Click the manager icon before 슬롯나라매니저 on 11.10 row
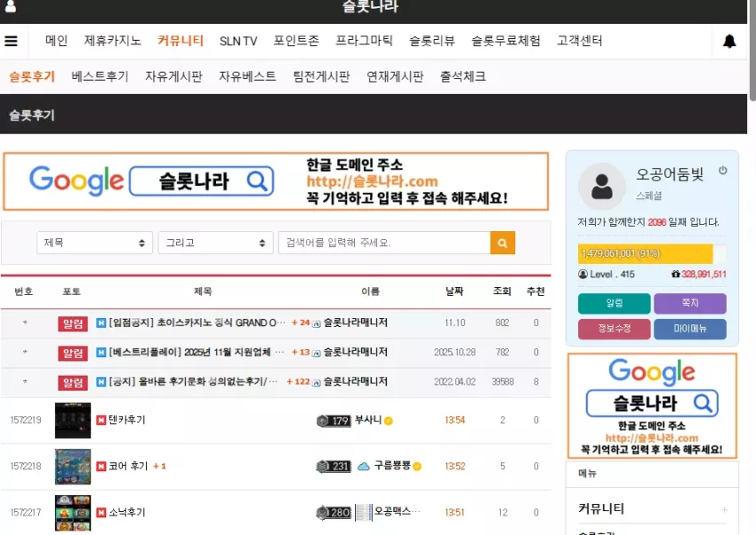This screenshot has width=756, height=535. tap(317, 323)
